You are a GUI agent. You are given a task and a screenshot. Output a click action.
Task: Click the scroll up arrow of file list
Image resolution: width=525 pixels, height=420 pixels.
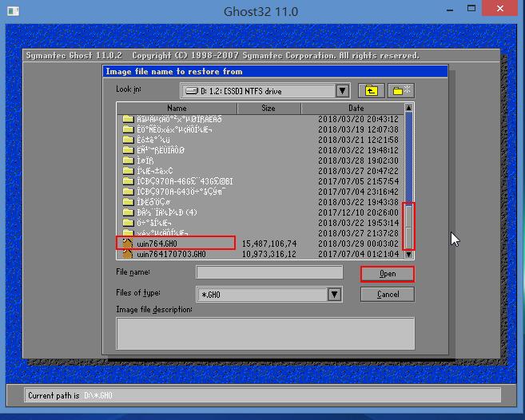pyautogui.click(x=409, y=108)
